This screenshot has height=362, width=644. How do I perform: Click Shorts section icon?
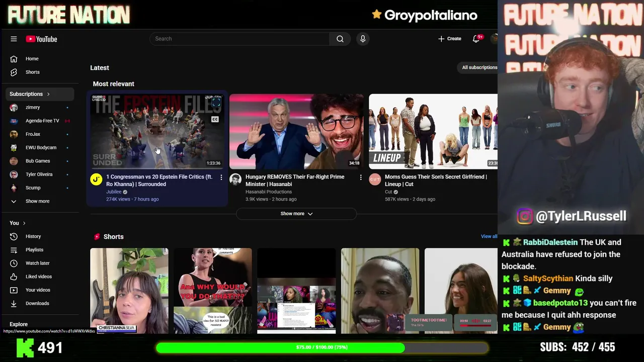tap(97, 236)
